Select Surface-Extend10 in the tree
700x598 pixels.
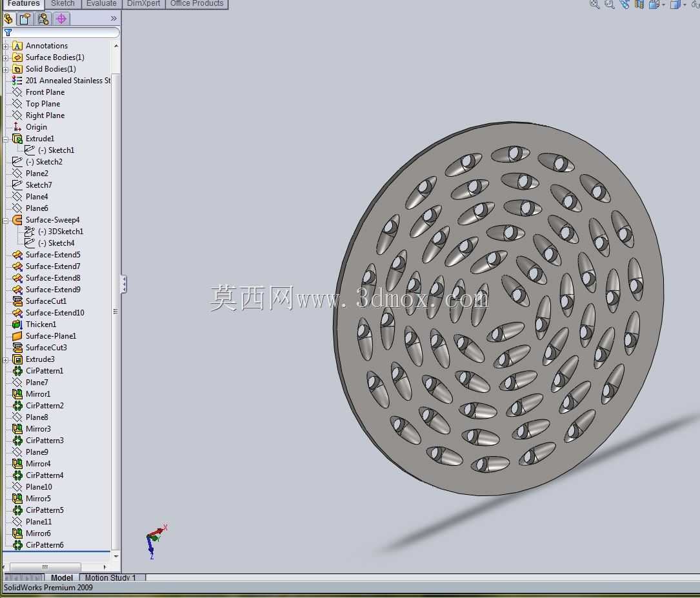(54, 312)
